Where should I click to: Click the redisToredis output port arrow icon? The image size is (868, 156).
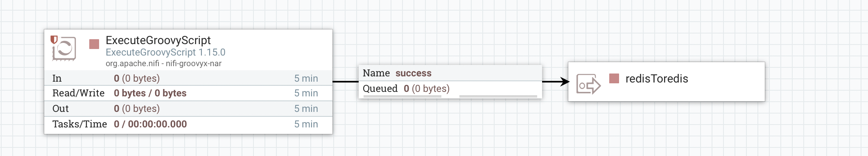point(588,85)
